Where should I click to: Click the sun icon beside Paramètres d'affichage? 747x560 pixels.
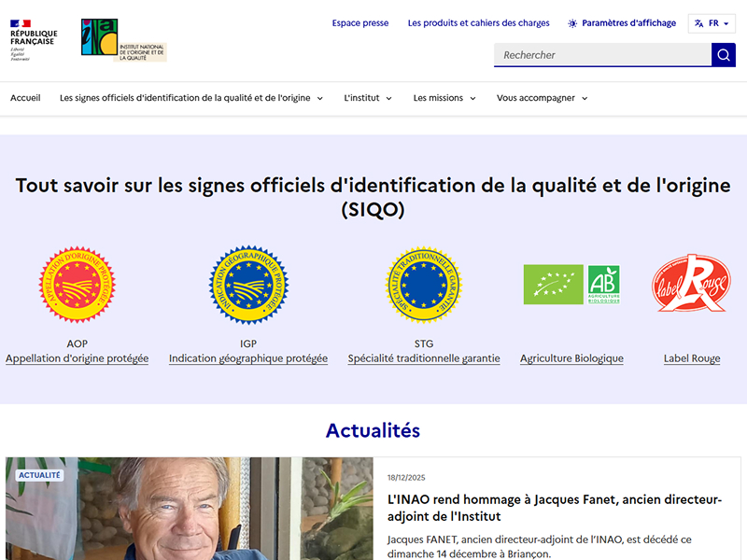click(572, 23)
